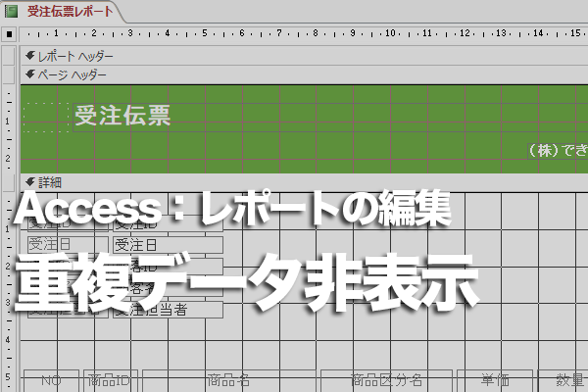The width and height of the screenshot is (588, 392).
Task: Click the vertical ruler at mark 4 in 詳細
Action: [x=8, y=340]
